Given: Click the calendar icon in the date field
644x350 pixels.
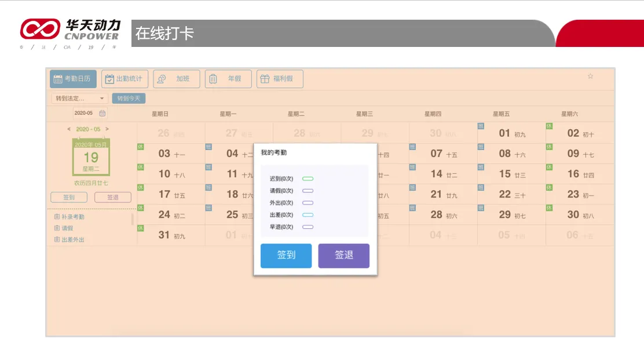Looking at the screenshot, I should tap(103, 114).
